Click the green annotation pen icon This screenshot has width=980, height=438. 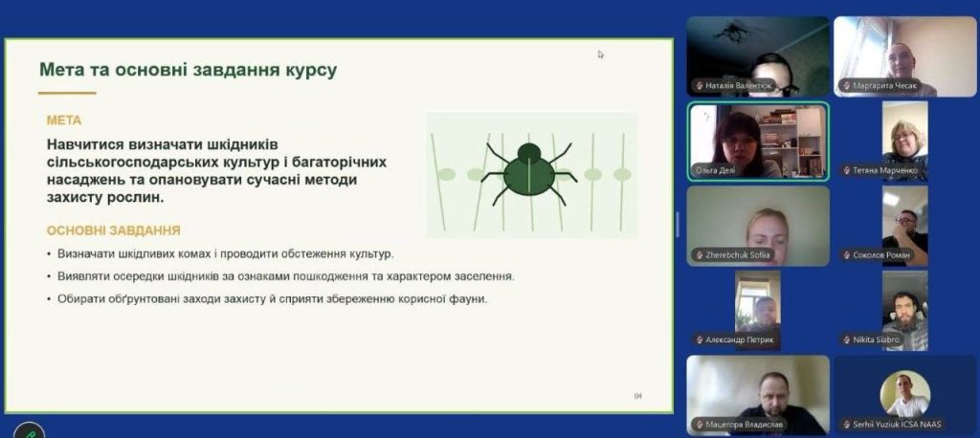click(29, 433)
